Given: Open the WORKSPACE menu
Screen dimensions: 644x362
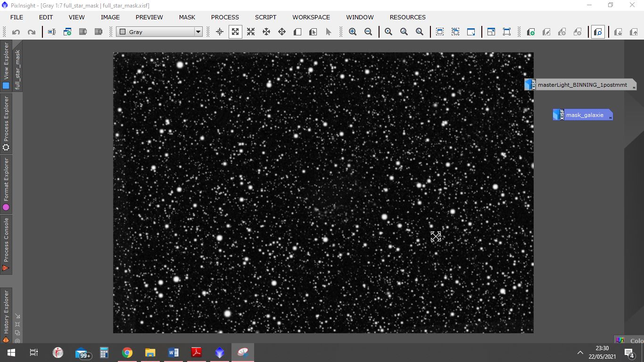Looking at the screenshot, I should click(x=311, y=17).
